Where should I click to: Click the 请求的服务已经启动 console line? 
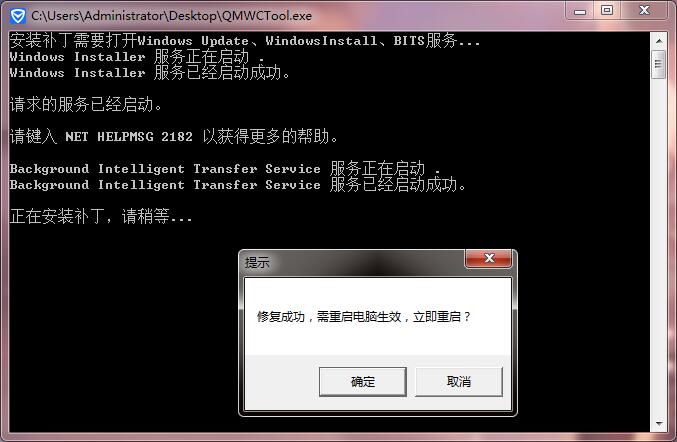click(x=86, y=104)
